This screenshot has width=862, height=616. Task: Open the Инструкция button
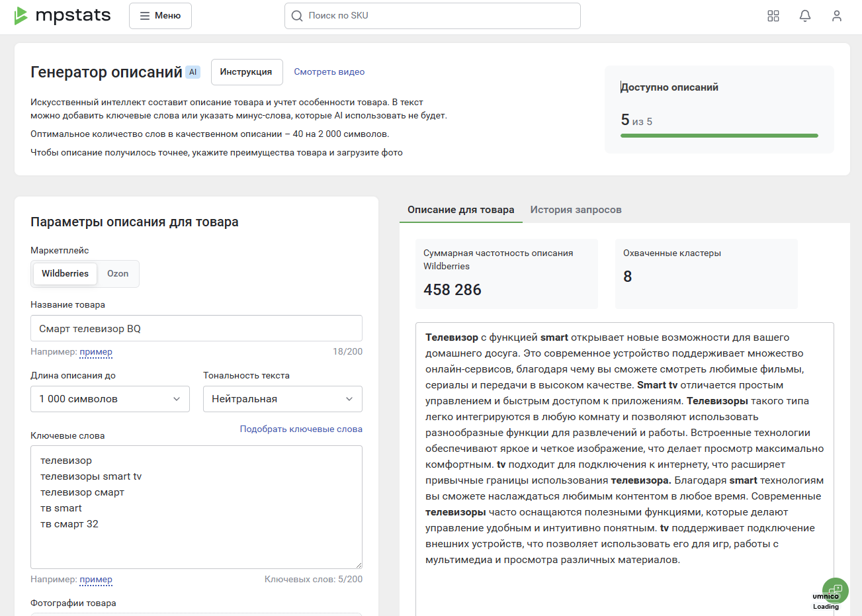point(247,72)
